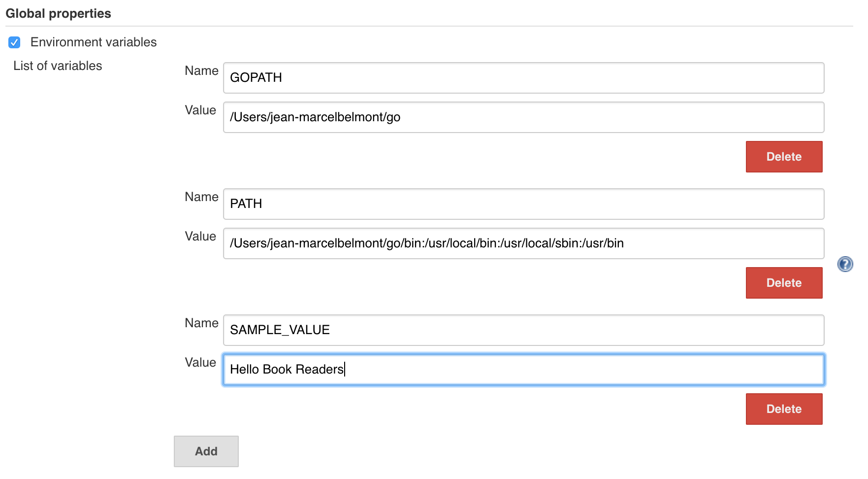
Task: Click the Hello Book Readers value field
Action: 523,370
